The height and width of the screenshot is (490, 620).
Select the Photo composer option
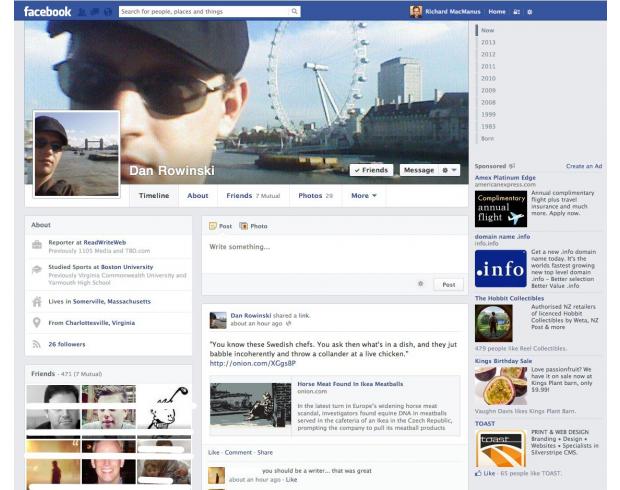254,226
